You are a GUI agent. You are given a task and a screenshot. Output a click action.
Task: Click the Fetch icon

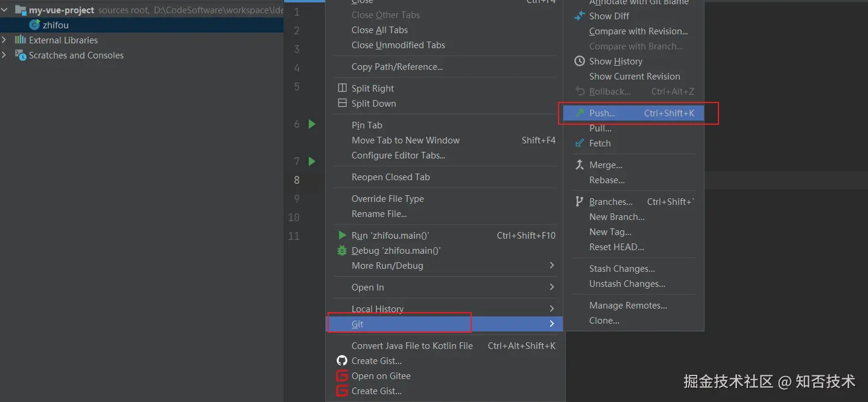click(x=580, y=143)
